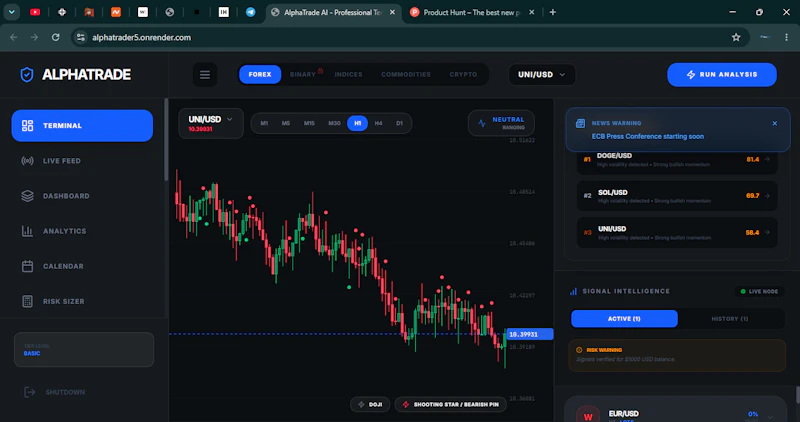Open the Analytics menu item
The height and width of the screenshot is (422, 800).
coord(82,231)
